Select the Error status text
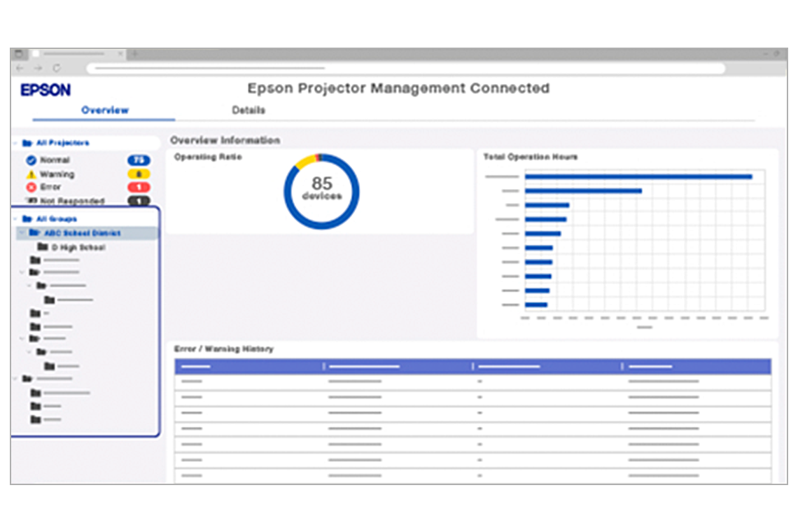The image size is (798, 532). point(50,188)
